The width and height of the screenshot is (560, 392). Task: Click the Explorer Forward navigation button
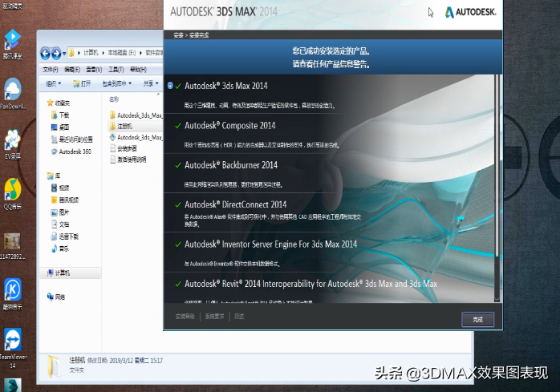coord(56,54)
